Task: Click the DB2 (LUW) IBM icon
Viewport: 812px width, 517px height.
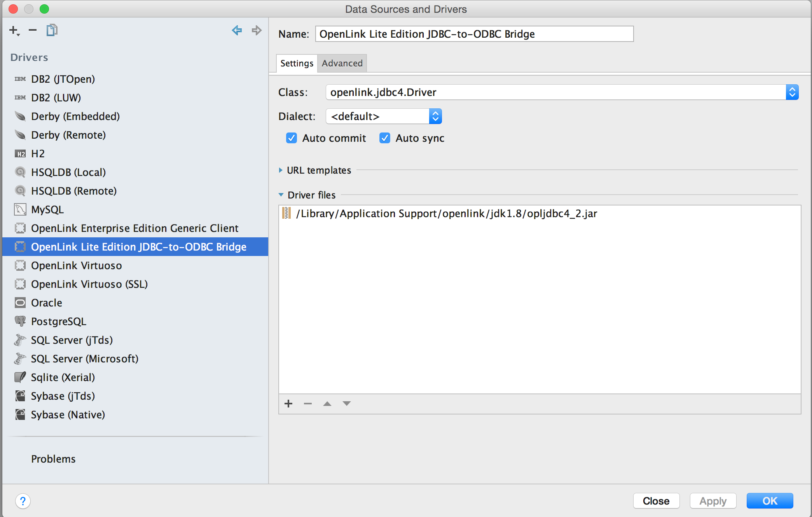Action: (20, 97)
